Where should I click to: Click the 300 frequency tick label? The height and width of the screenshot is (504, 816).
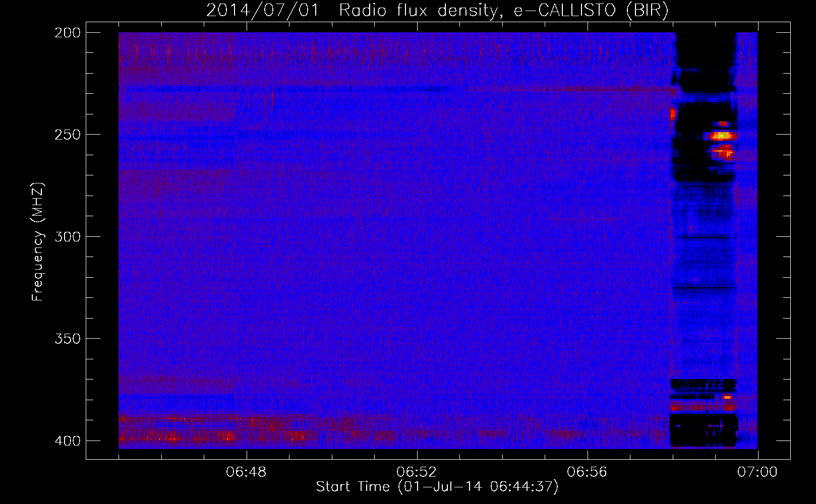[x=67, y=236]
